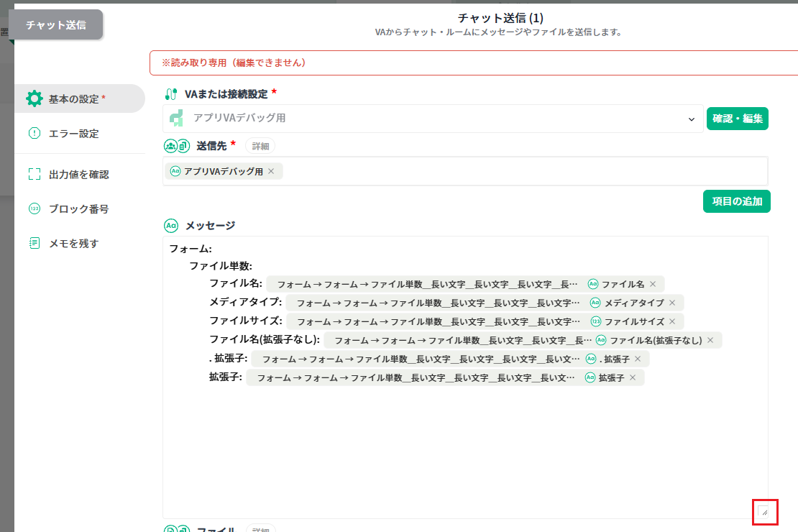Switch to the 出力値を確認 tab

(78, 174)
